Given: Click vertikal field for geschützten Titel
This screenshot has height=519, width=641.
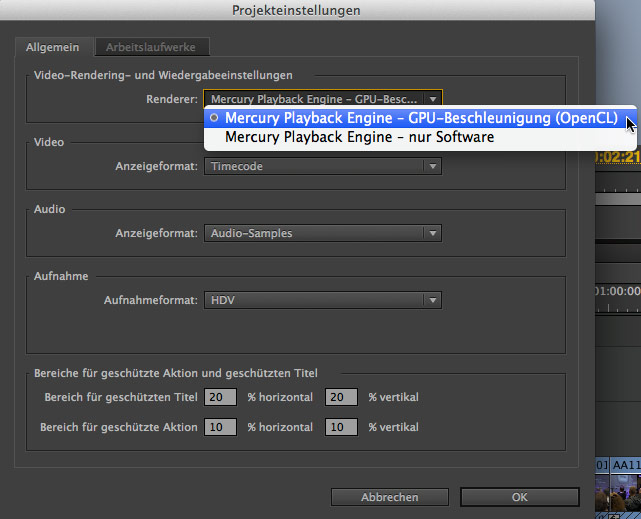Looking at the screenshot, I should [x=341, y=397].
